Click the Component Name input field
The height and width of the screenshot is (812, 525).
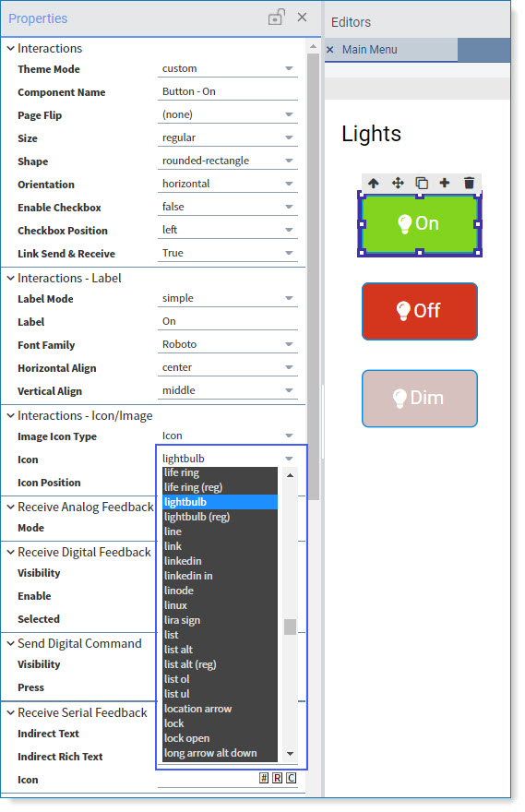click(x=228, y=91)
